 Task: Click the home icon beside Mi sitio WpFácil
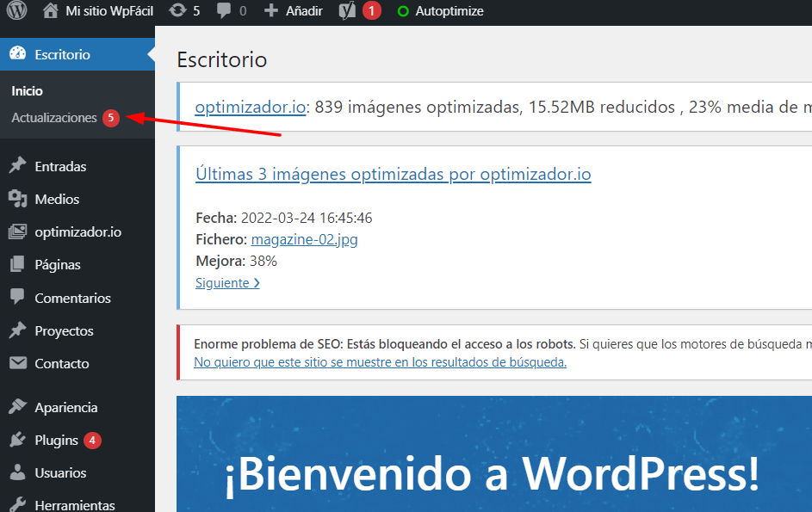[50, 10]
